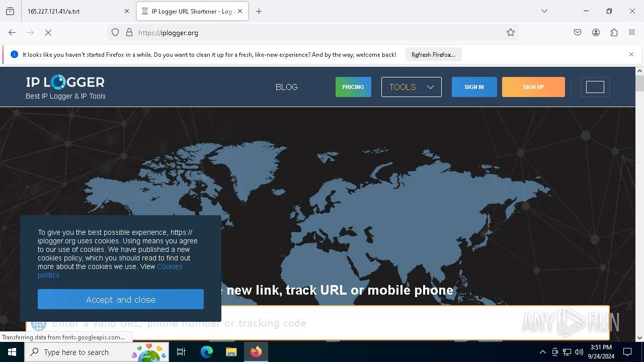
Task: Stop loading the page
Action: (48, 33)
